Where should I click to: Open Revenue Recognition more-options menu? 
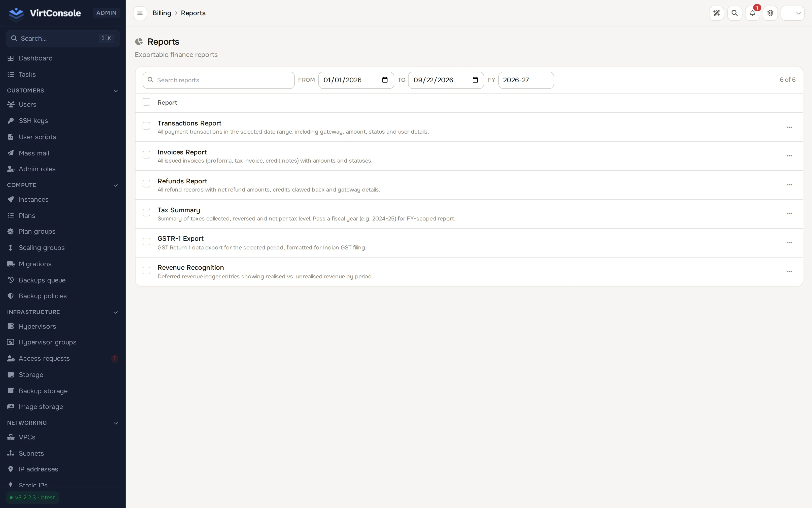(x=789, y=272)
